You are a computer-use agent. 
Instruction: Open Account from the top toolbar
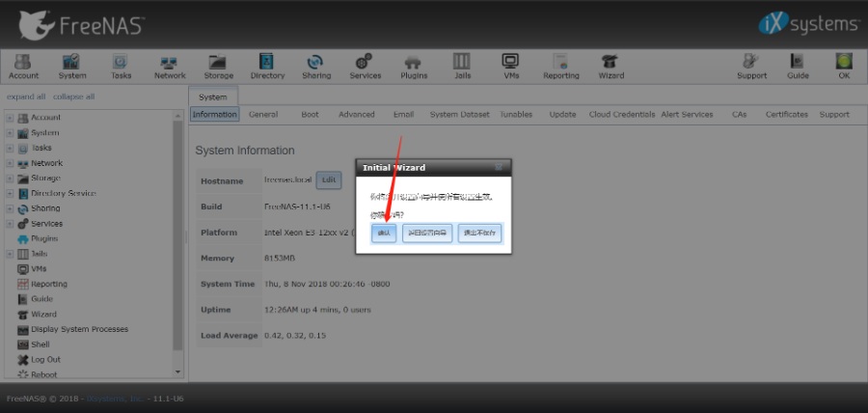pos(23,67)
